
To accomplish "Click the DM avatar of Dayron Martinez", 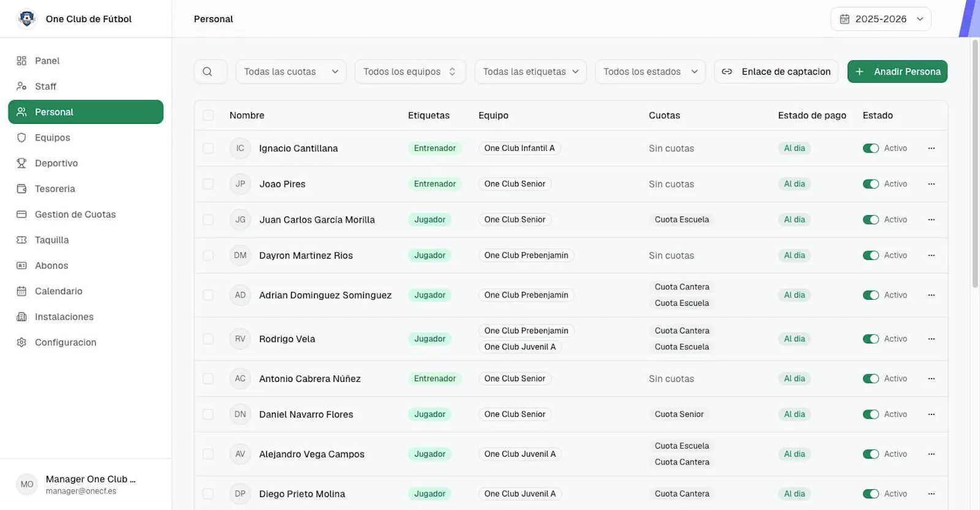I will [240, 256].
